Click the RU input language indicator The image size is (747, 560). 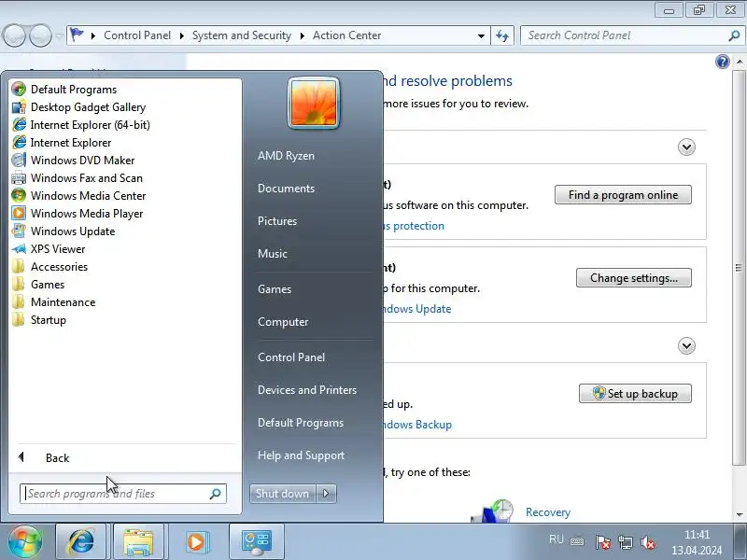click(x=556, y=539)
